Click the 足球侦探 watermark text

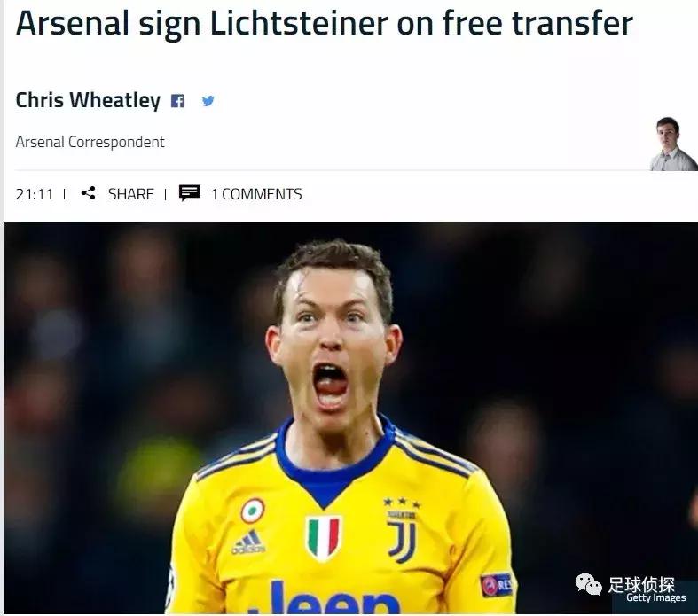tap(641, 584)
